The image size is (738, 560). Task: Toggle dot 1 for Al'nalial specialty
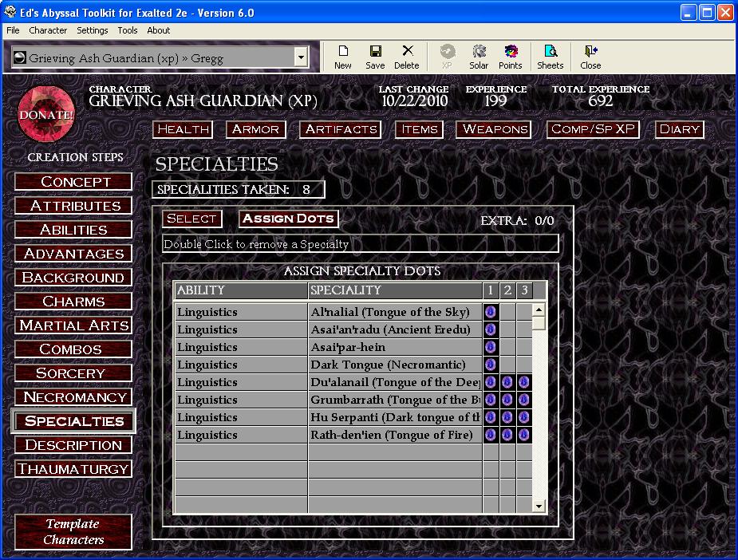pos(491,312)
